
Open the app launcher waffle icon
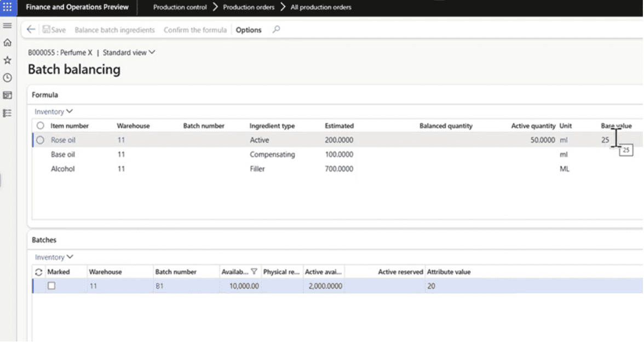[x=8, y=7]
